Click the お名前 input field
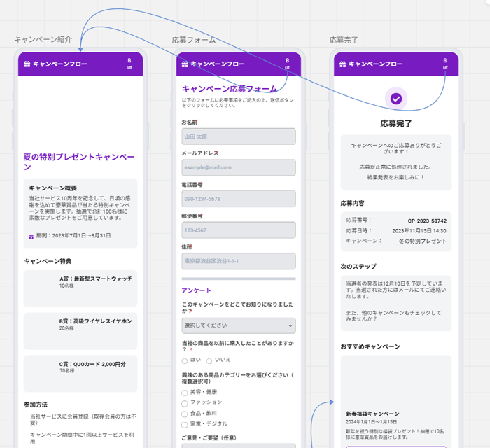Viewport: 490px width, 448px height. (239, 136)
